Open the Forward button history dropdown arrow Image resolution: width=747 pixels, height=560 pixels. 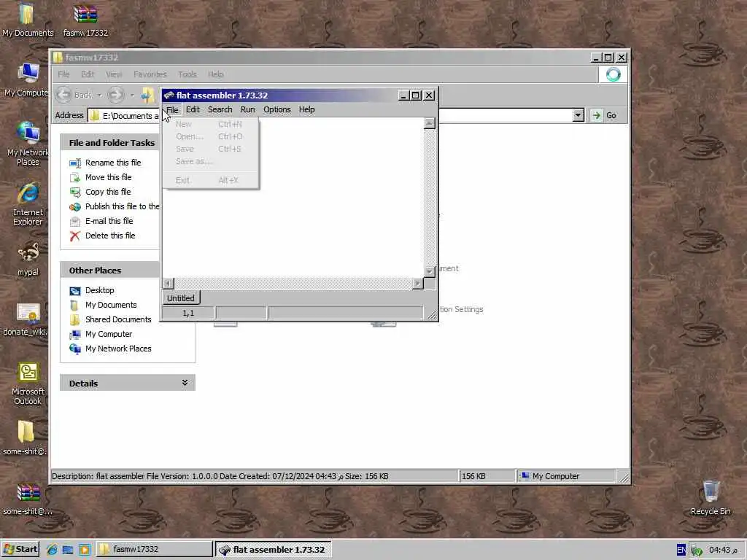132,96
